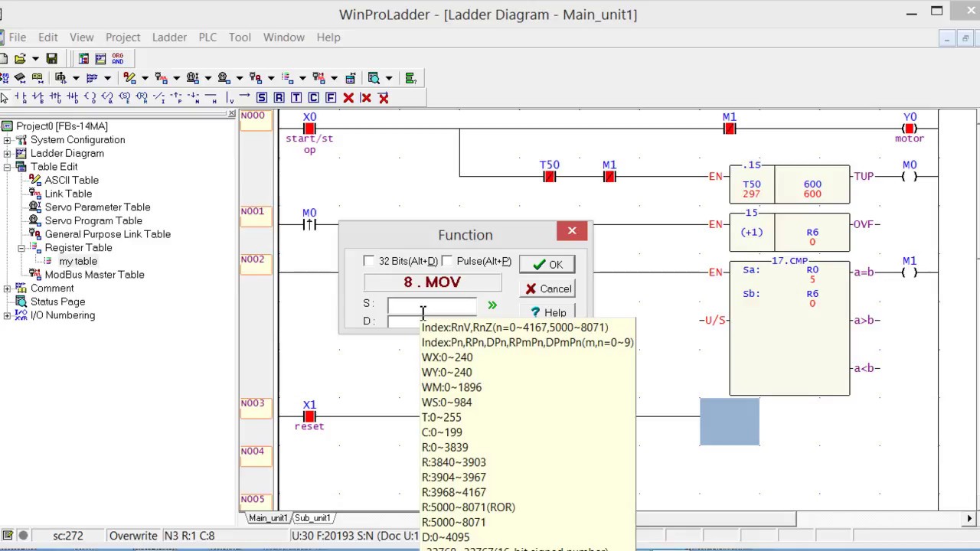Open the File menu
The height and width of the screenshot is (551, 980).
(17, 37)
